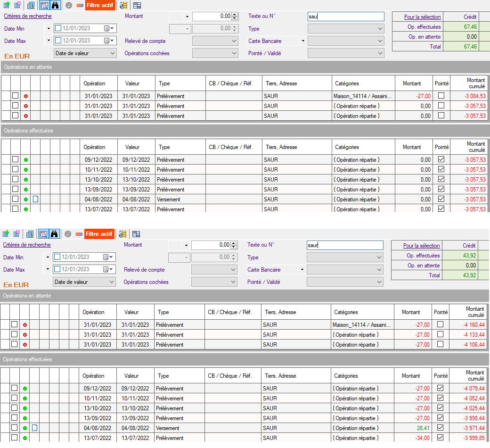This screenshot has height=448, width=490.
Task: Increase the Montant value with upper panel's up arrow
Action: coord(235,14)
